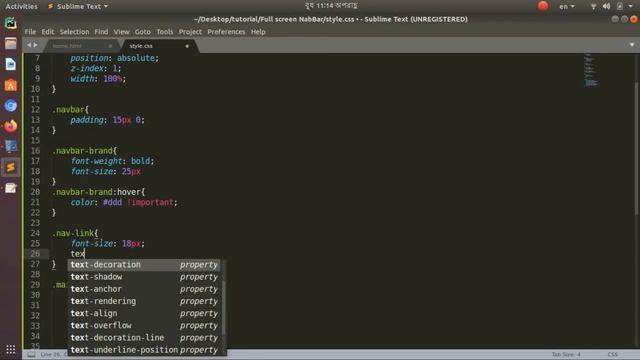Viewport: 640px width, 360px height.
Task: Open the Sublime Text app menu dropdown
Action: tap(78, 6)
